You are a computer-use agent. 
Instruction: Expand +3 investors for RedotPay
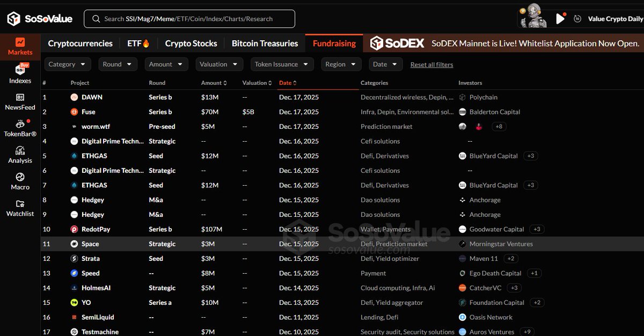click(x=537, y=229)
